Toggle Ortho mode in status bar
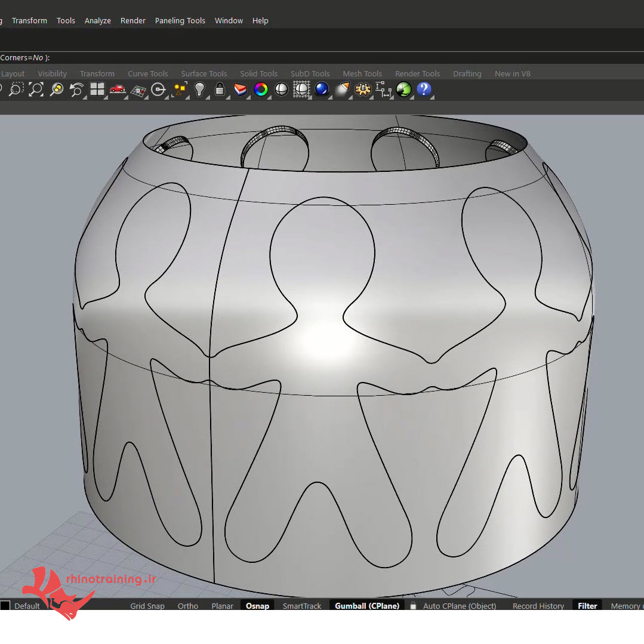Viewport: 644px width, 644px height. [x=187, y=606]
